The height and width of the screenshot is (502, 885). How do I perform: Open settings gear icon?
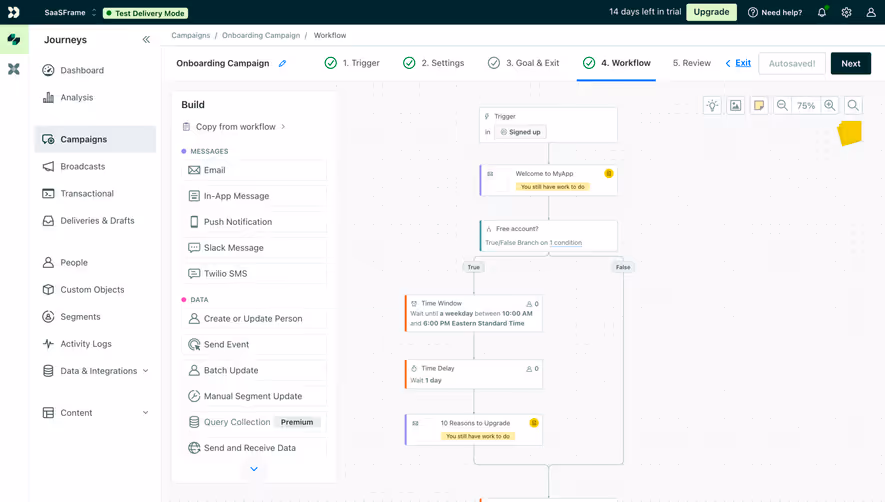(846, 12)
